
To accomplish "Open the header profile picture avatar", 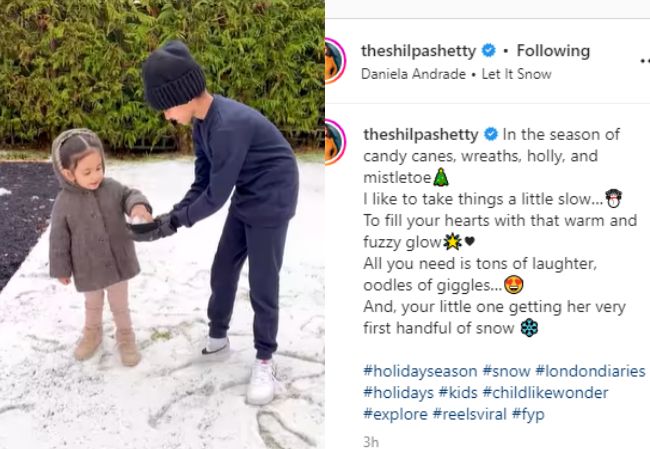I will tap(335, 61).
